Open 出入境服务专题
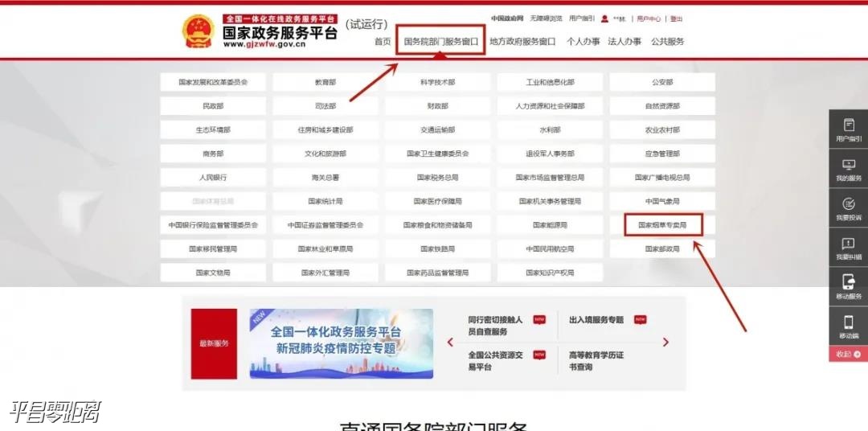The image size is (868, 431). 596,320
